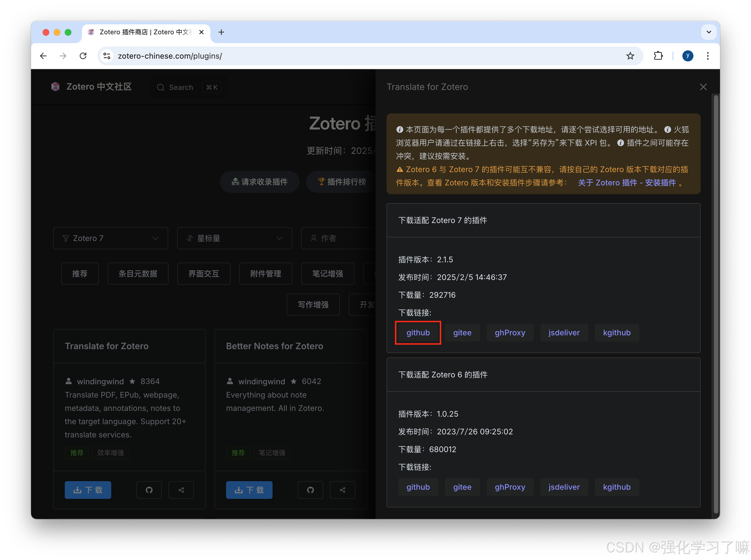The width and height of the screenshot is (751, 560).
Task: Click the GitHub icon on Better Notes card
Action: [310, 490]
